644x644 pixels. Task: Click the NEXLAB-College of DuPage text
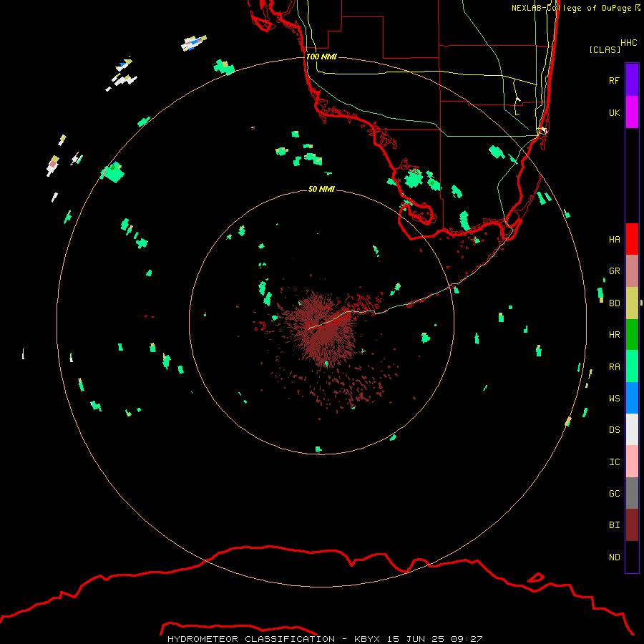pyautogui.click(x=571, y=8)
